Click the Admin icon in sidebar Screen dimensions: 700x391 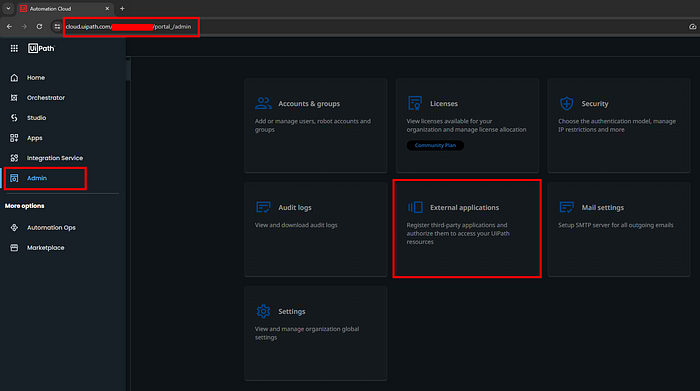[14, 178]
